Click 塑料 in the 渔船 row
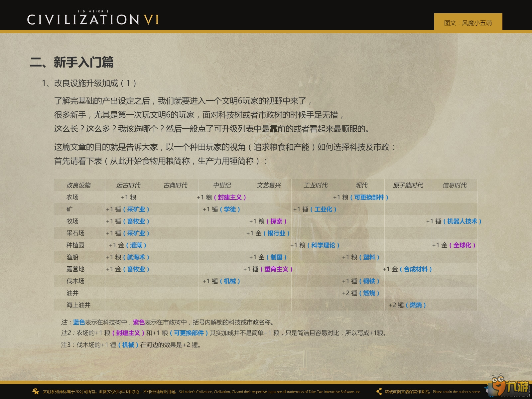 369,257
